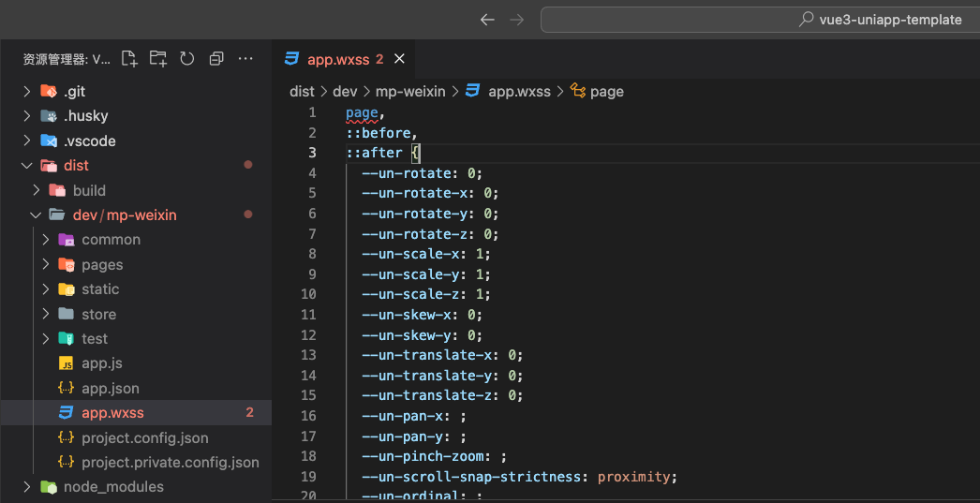Expand the pages folder
The image size is (980, 503).
click(x=46, y=264)
